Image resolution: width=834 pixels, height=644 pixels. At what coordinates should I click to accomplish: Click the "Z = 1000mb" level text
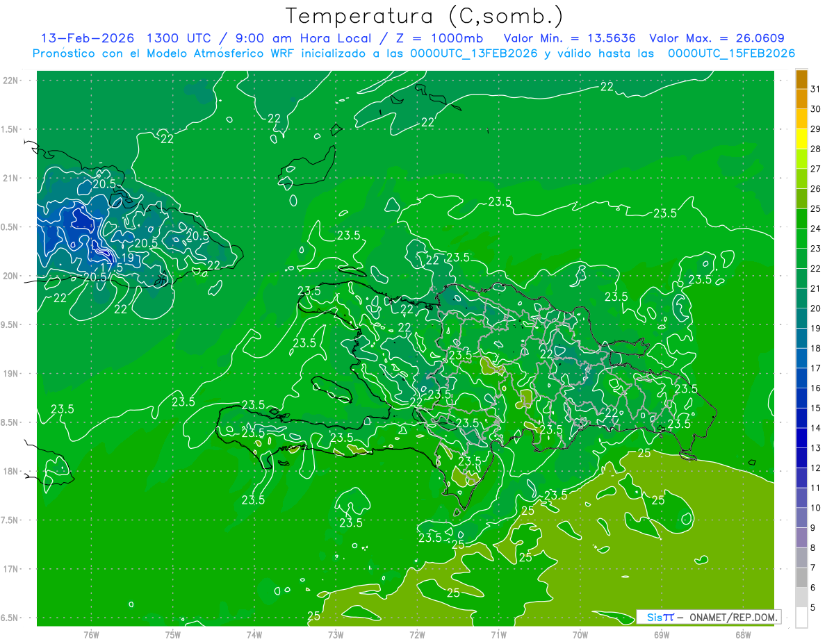click(x=439, y=38)
